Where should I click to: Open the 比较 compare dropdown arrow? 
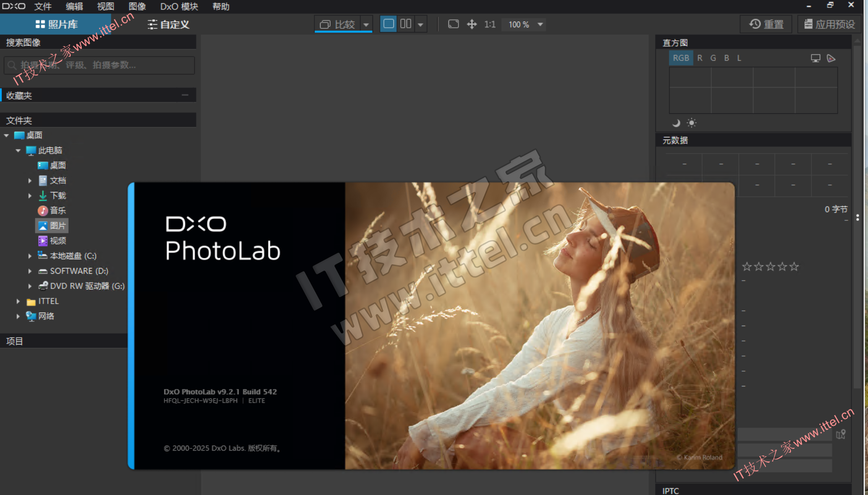366,24
